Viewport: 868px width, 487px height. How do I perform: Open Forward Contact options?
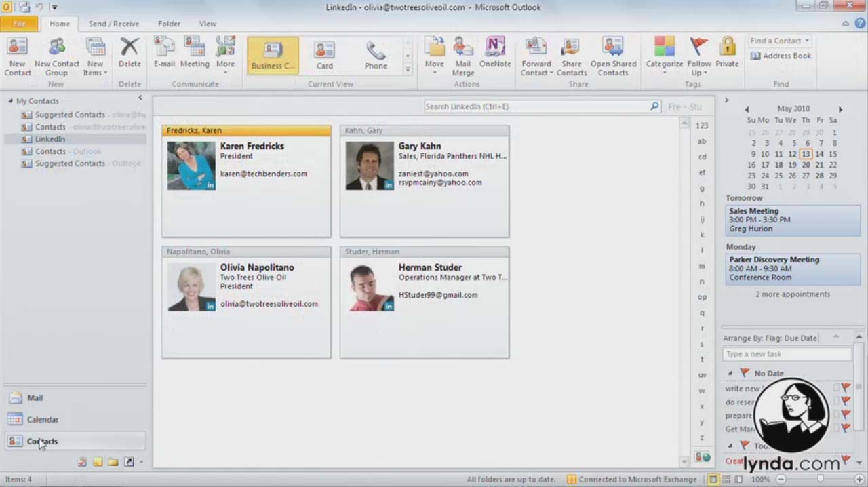536,57
